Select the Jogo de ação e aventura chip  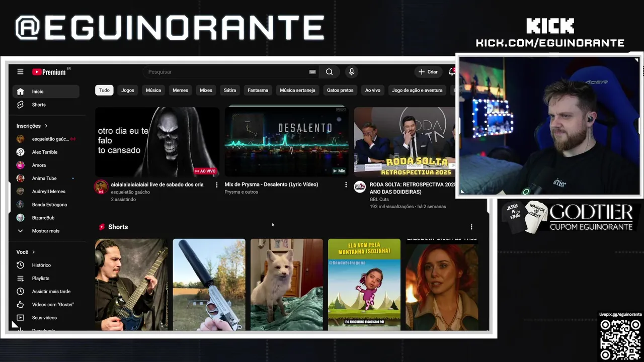tap(417, 90)
